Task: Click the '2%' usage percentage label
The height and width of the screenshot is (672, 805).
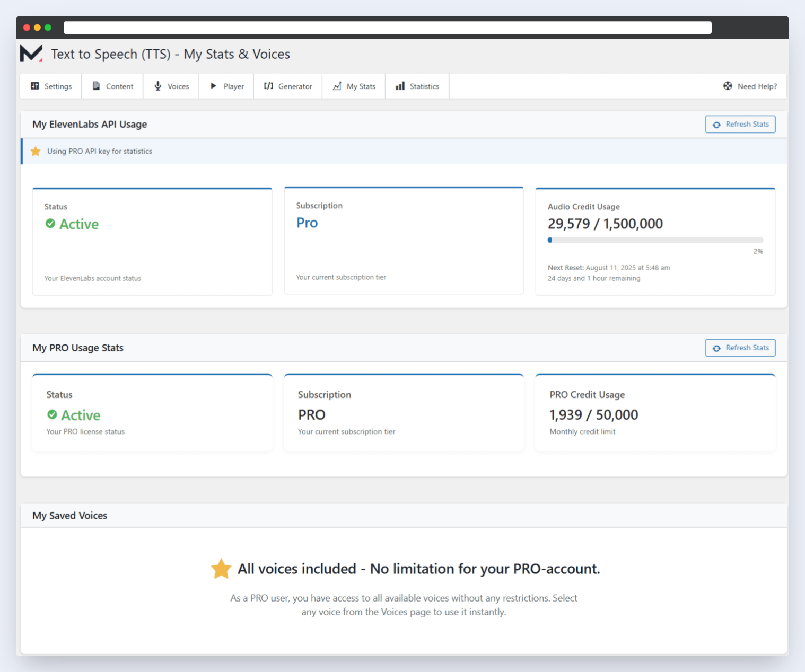Action: [x=758, y=251]
